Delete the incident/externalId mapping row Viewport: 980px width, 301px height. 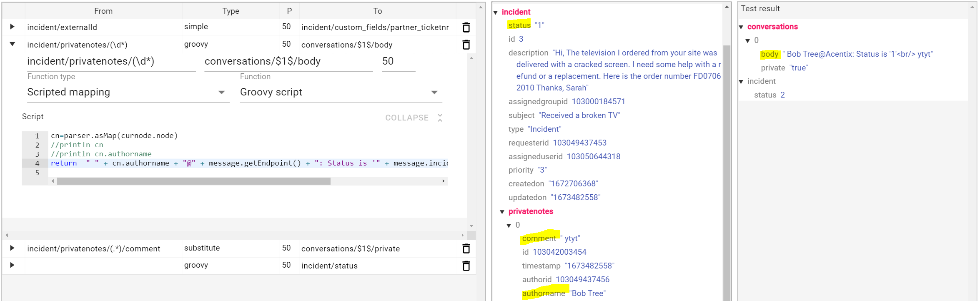tap(466, 28)
